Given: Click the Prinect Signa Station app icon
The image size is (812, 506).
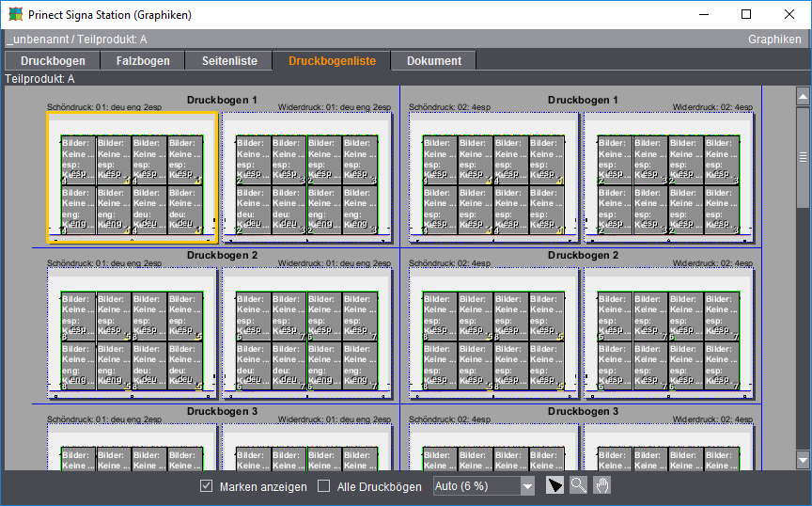Looking at the screenshot, I should point(15,15).
